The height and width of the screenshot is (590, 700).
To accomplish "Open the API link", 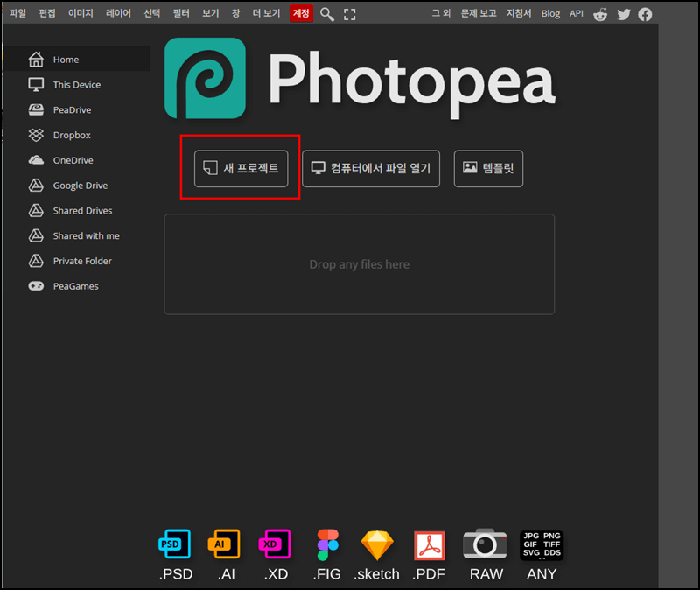I will pos(577,13).
